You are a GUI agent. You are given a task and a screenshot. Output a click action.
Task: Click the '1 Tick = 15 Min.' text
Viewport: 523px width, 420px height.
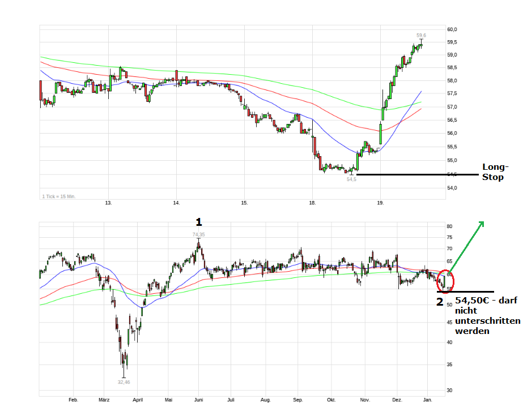coord(58,196)
